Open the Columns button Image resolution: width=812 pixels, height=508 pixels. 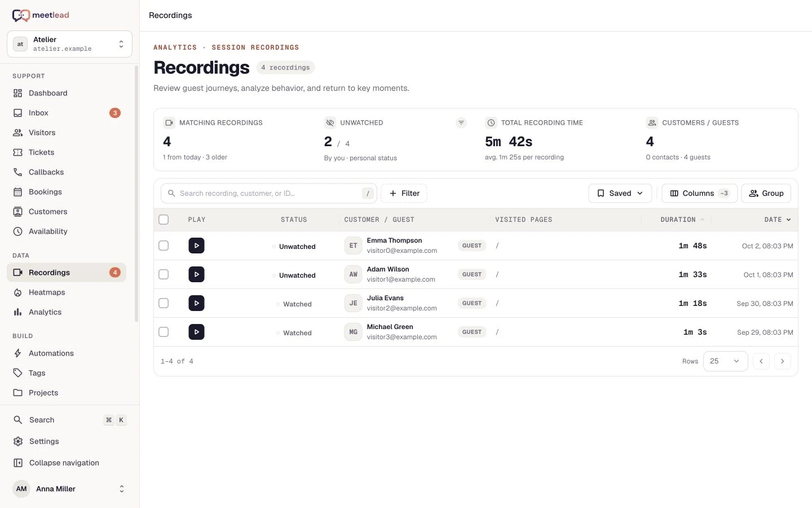[x=699, y=193]
